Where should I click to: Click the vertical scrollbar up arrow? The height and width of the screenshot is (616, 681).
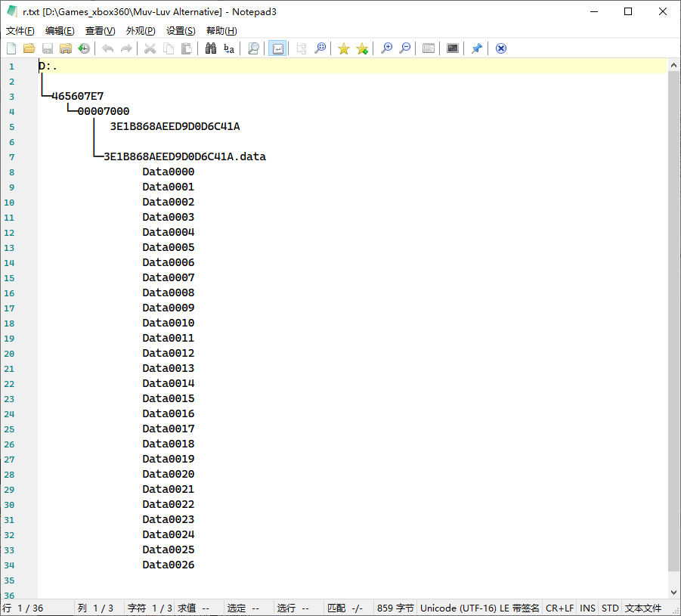click(673, 65)
